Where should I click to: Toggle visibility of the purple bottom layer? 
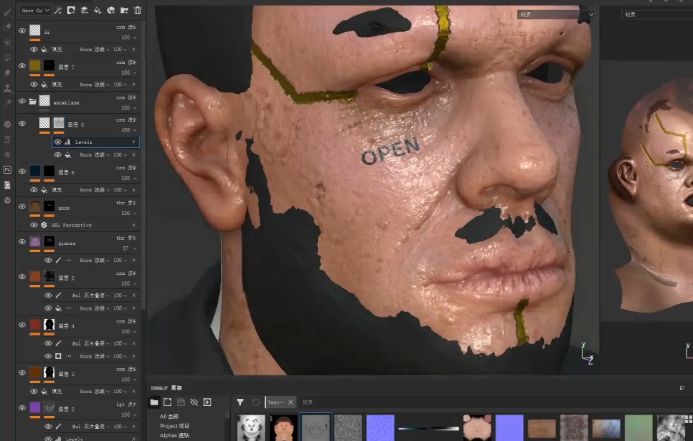click(22, 408)
